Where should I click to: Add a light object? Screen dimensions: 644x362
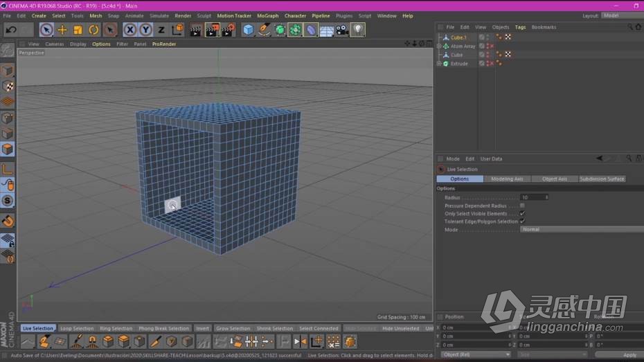(x=358, y=30)
